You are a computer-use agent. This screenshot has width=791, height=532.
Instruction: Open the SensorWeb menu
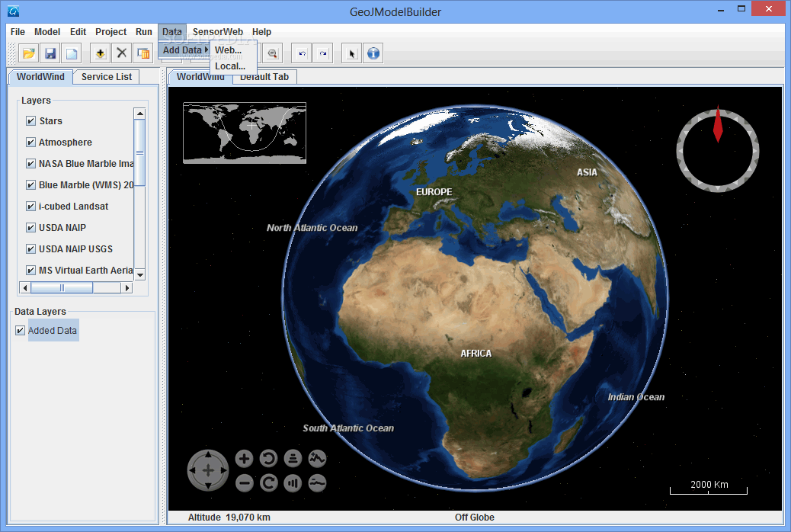(x=217, y=32)
